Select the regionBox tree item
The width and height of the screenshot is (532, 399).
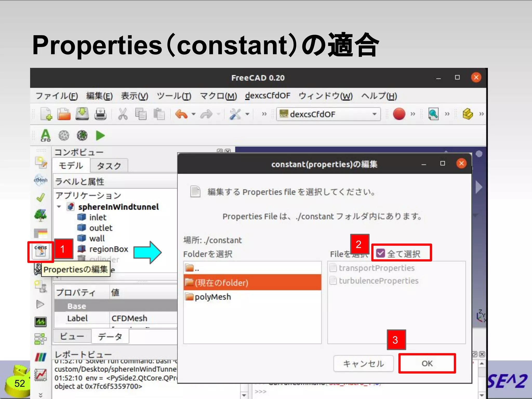point(109,249)
